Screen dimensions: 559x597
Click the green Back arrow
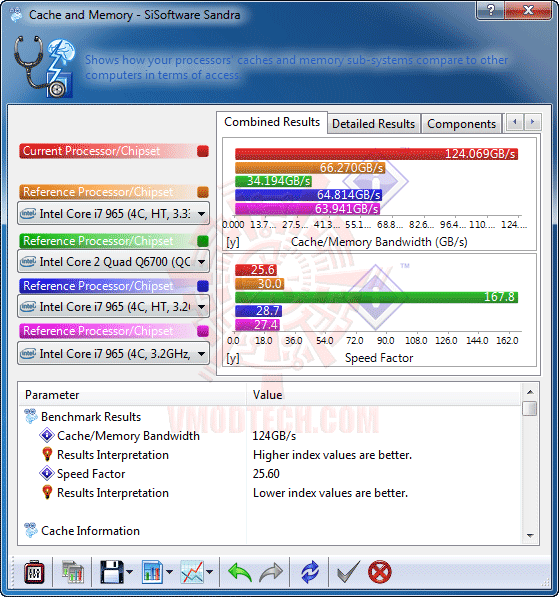pos(240,572)
